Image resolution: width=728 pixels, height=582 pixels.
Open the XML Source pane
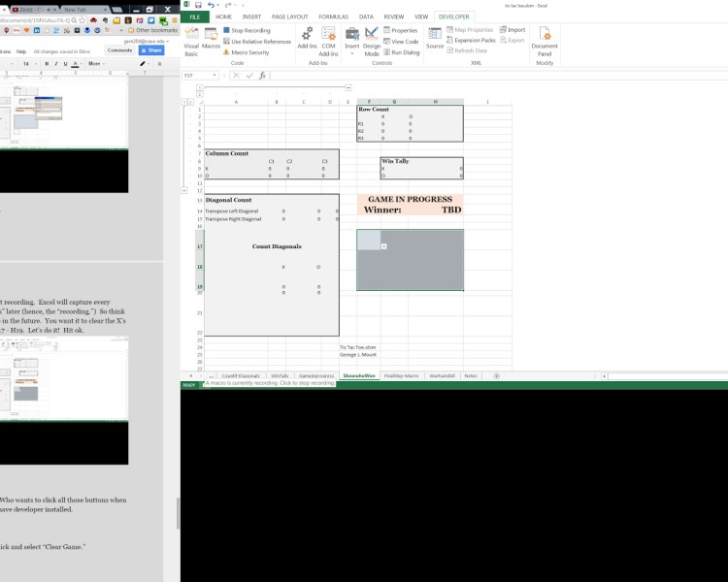coord(435,37)
